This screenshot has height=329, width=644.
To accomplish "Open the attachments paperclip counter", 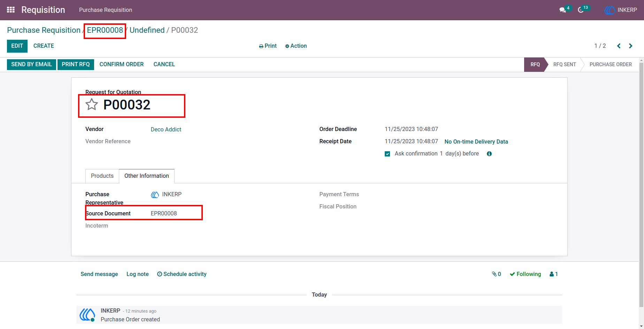I will pyautogui.click(x=496, y=274).
